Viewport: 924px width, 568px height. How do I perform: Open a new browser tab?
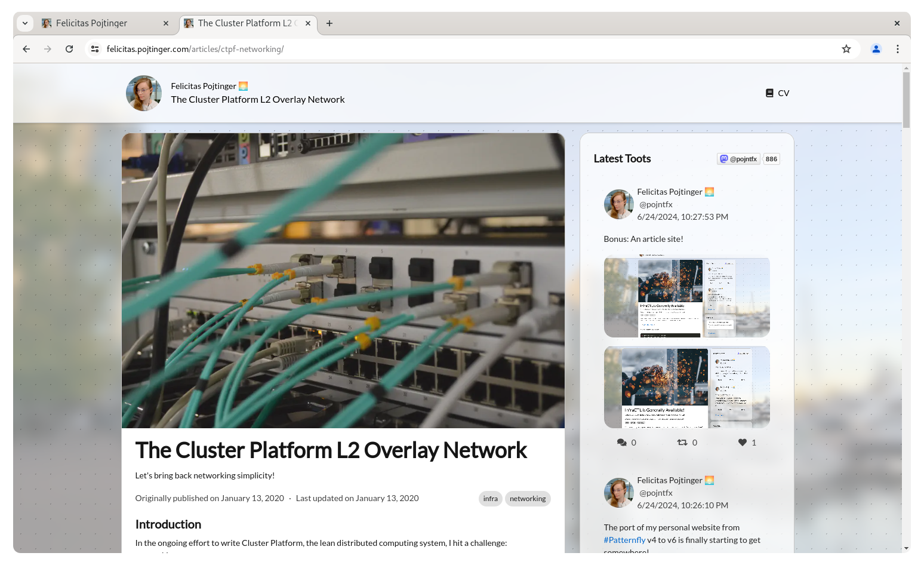pyautogui.click(x=329, y=23)
